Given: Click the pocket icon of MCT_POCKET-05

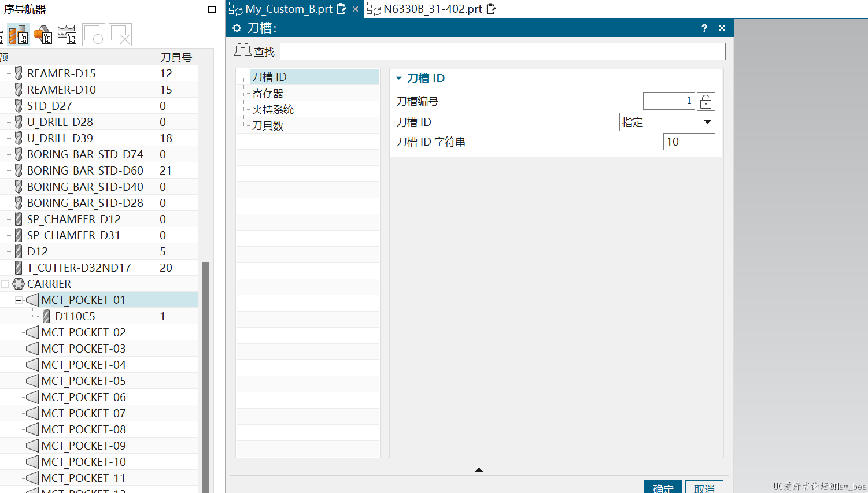Looking at the screenshot, I should 32,381.
